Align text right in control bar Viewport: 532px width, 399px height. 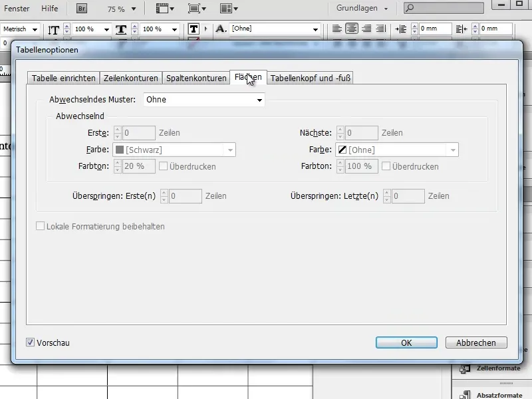[366, 29]
